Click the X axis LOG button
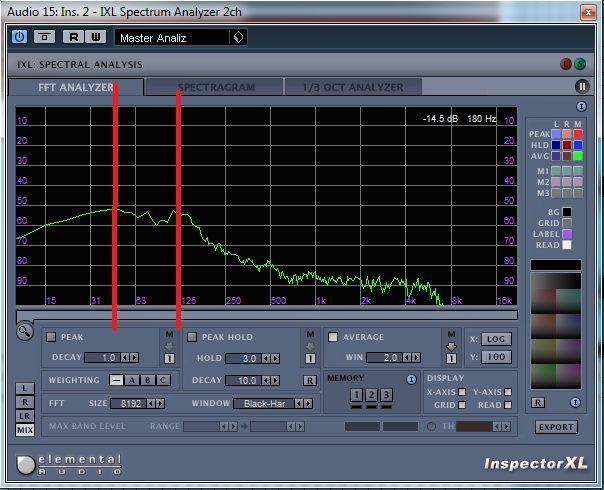 pos(496,339)
